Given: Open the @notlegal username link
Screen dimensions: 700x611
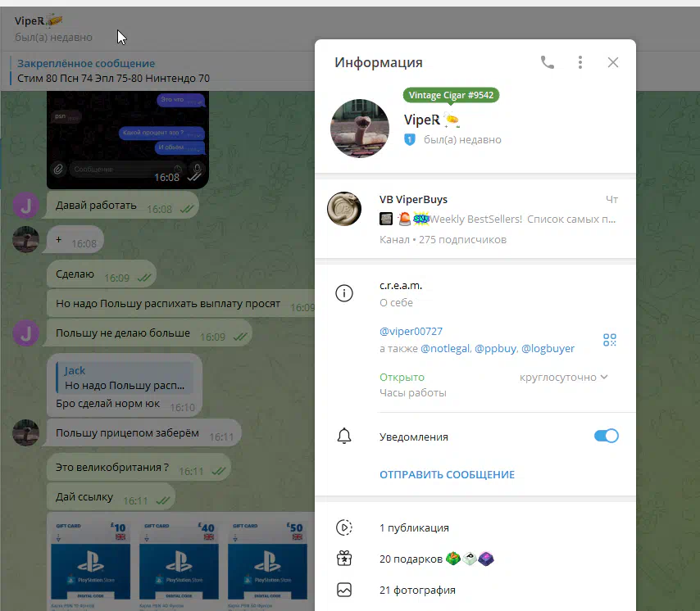Looking at the screenshot, I should [445, 348].
